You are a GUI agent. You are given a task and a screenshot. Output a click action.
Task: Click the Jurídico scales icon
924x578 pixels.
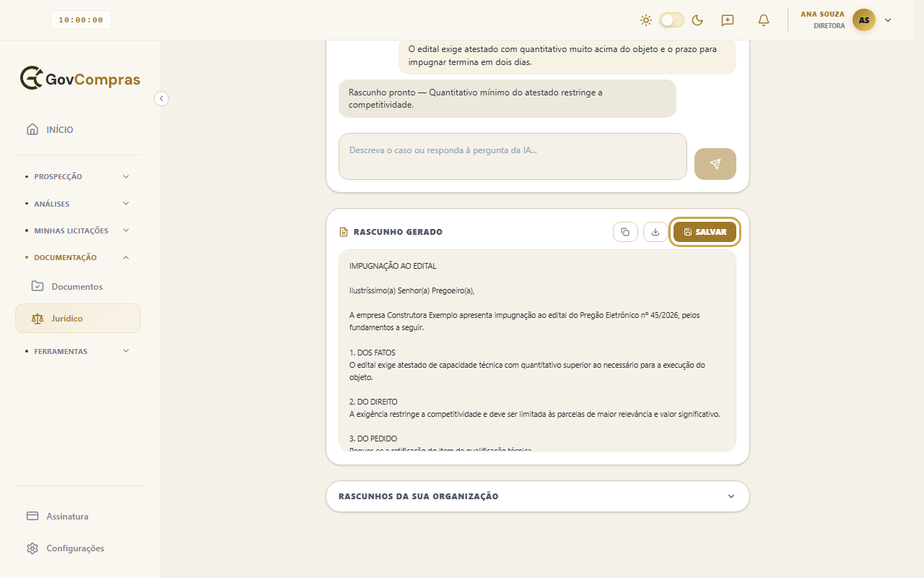point(38,319)
